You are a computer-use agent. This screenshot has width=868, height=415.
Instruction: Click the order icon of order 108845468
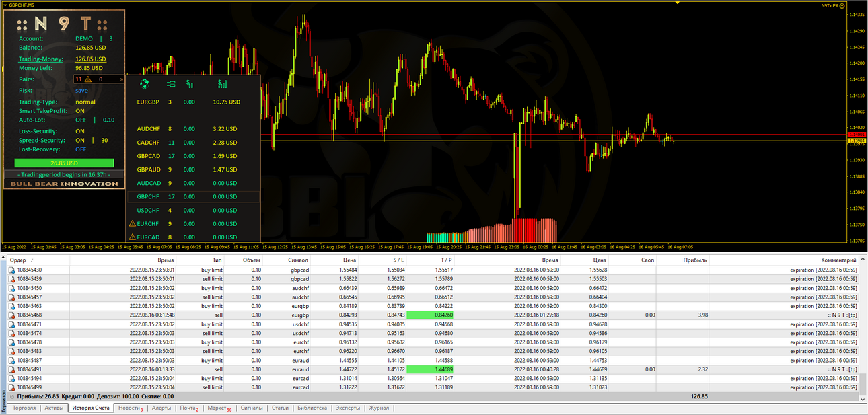(11, 315)
